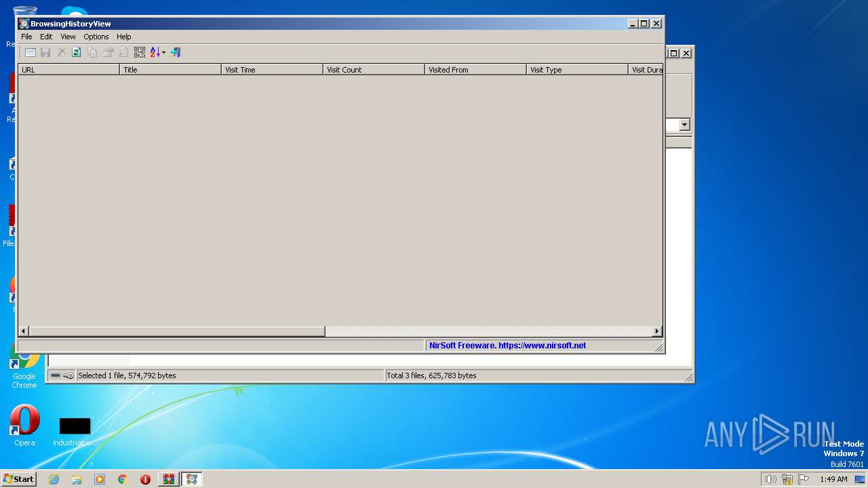Open Advanced Options toolbar icon
Viewport: 868px width, 488px height.
point(30,52)
